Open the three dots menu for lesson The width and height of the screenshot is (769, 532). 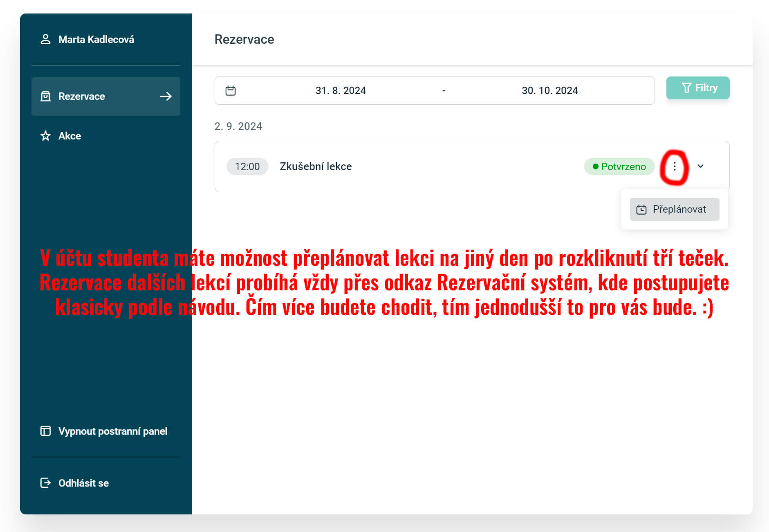[x=675, y=166]
